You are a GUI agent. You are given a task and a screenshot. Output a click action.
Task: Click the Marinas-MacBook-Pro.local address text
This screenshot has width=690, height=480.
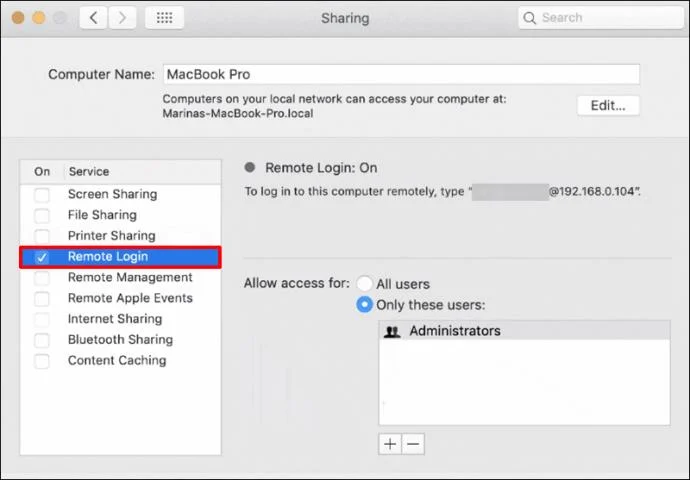tap(238, 114)
